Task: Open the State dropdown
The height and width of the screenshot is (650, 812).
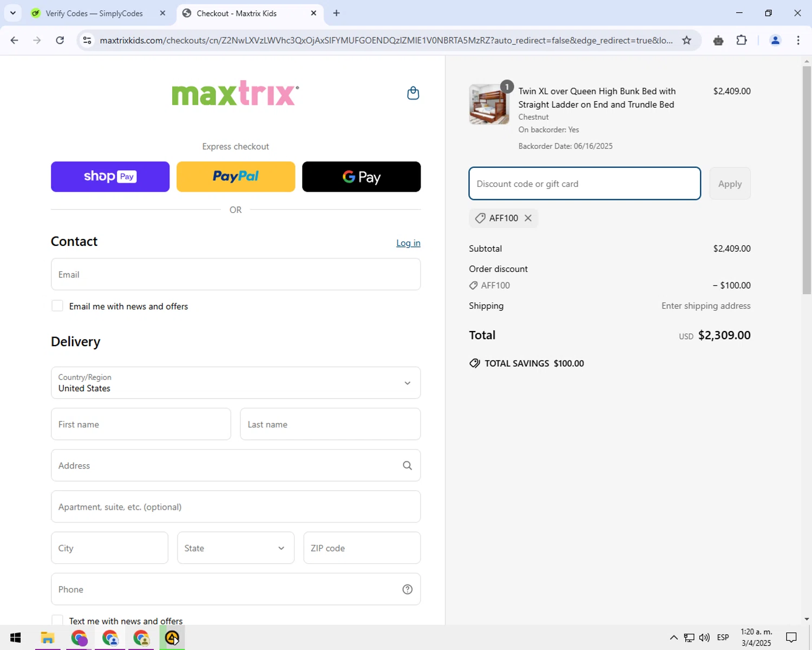Action: [235, 548]
